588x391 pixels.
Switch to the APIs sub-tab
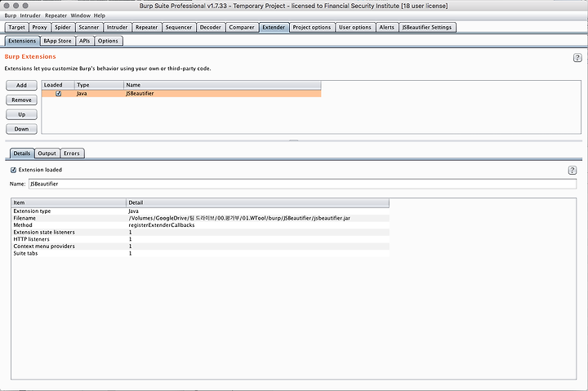tap(85, 41)
